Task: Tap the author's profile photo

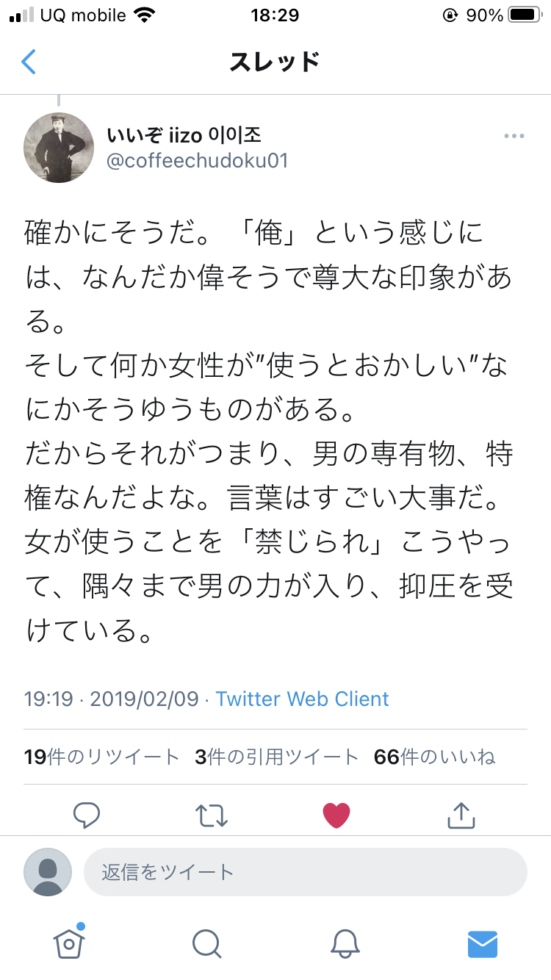Action: click(x=59, y=148)
